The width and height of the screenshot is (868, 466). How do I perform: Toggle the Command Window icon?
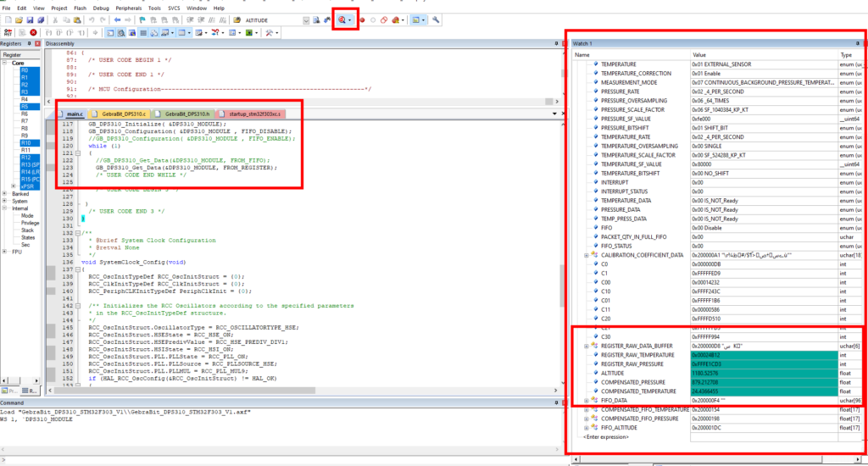110,33
